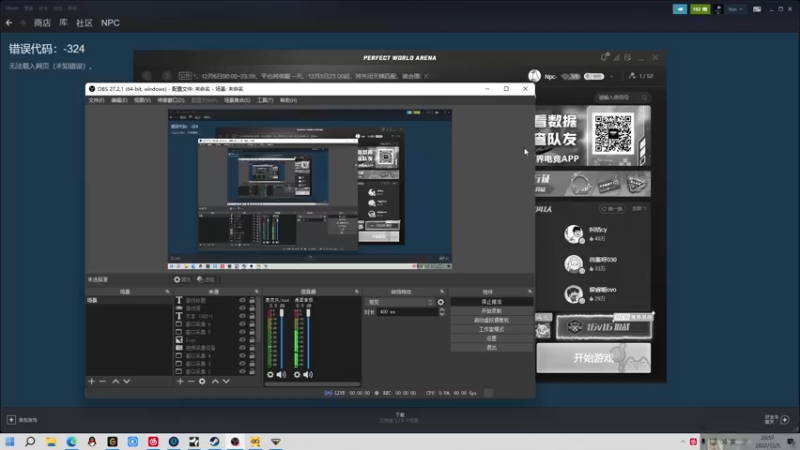Open OBS 工具(T) menu
This screenshot has height=450, width=800.
point(265,101)
